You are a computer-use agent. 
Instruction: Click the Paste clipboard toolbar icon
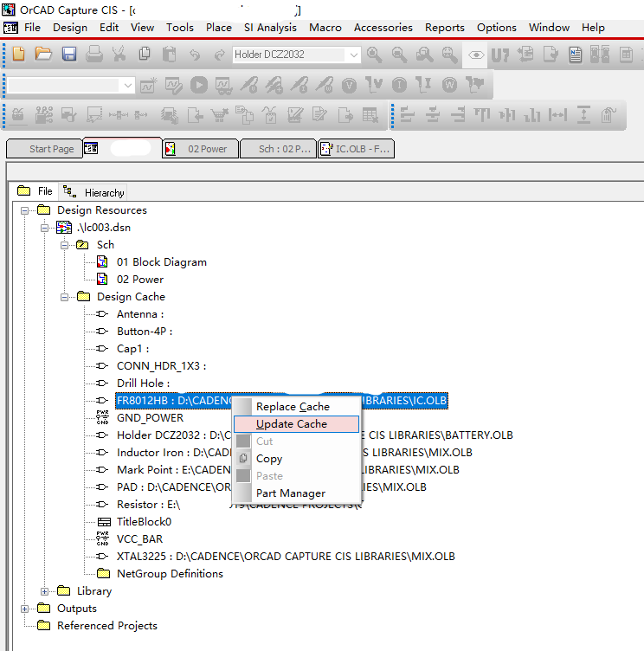pyautogui.click(x=170, y=55)
